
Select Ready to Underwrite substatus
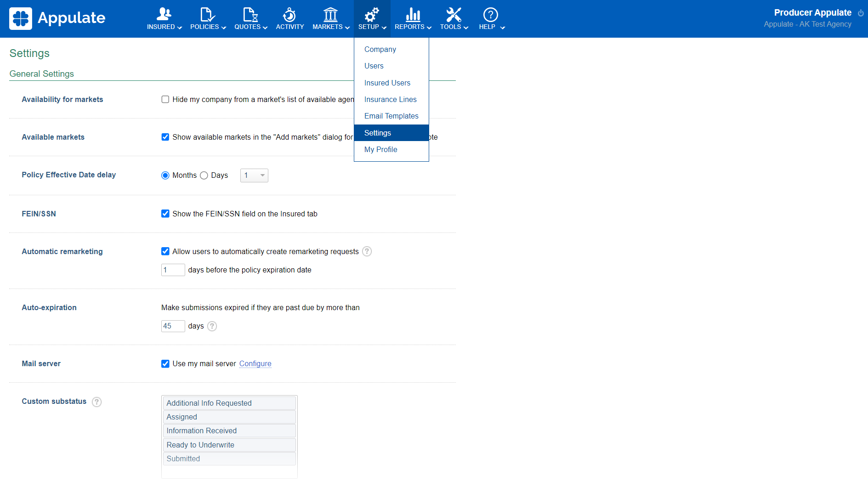click(x=200, y=445)
